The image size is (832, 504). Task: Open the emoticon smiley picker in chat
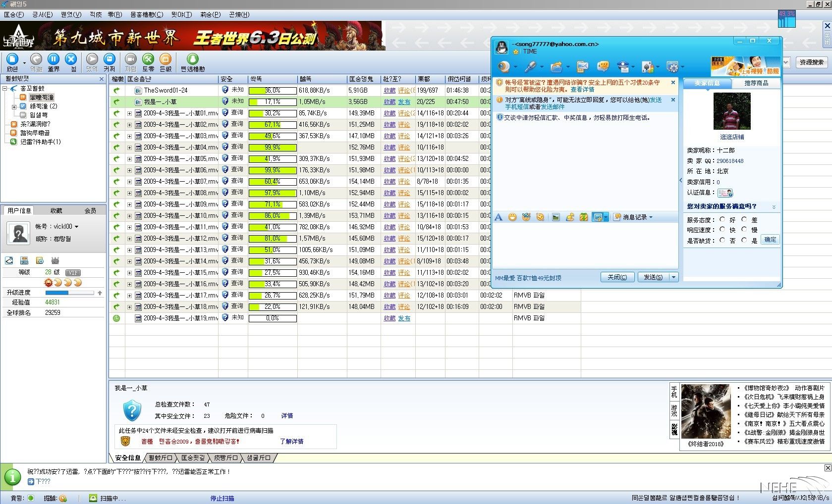click(512, 217)
